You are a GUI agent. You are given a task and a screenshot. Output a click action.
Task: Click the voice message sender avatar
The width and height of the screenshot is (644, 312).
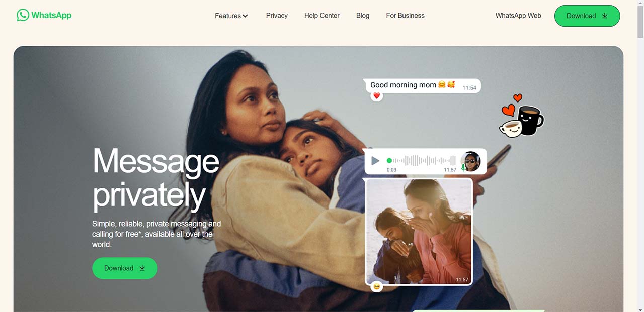coord(470,161)
